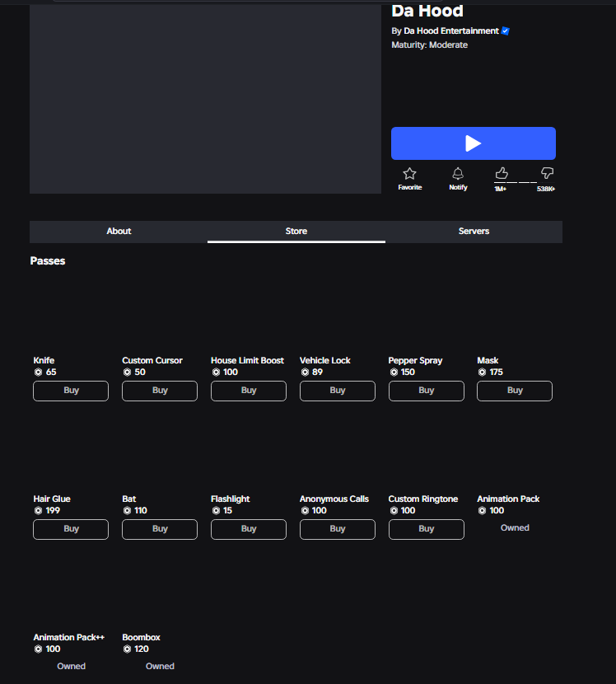Click the Knife pass title
Screen dimensions: 616x684
pyautogui.click(x=44, y=360)
